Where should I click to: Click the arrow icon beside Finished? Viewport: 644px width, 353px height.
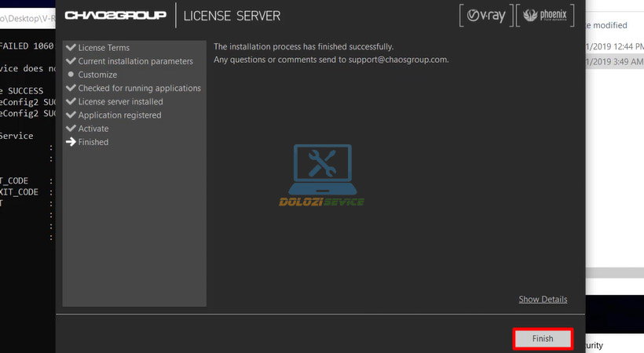(71, 142)
